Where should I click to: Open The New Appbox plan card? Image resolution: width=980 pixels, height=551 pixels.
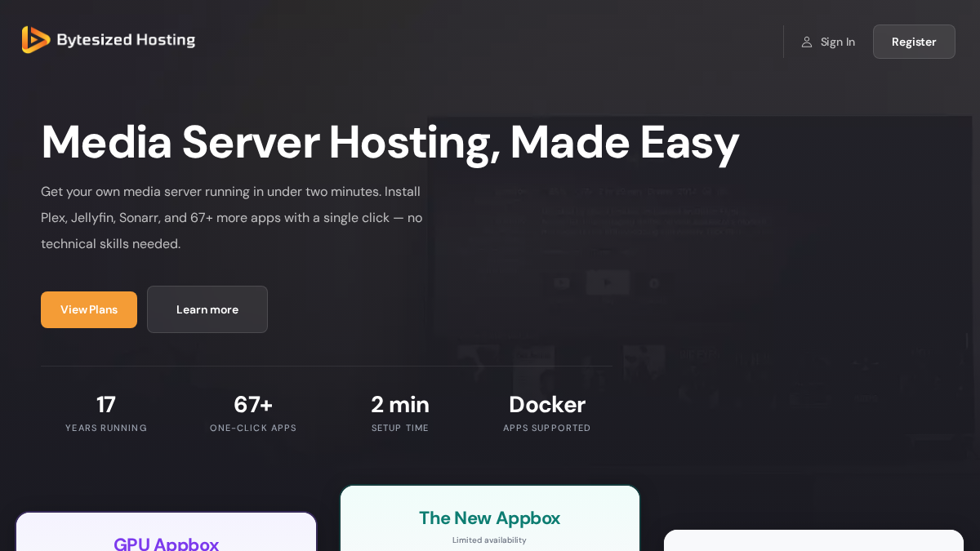pos(490,518)
